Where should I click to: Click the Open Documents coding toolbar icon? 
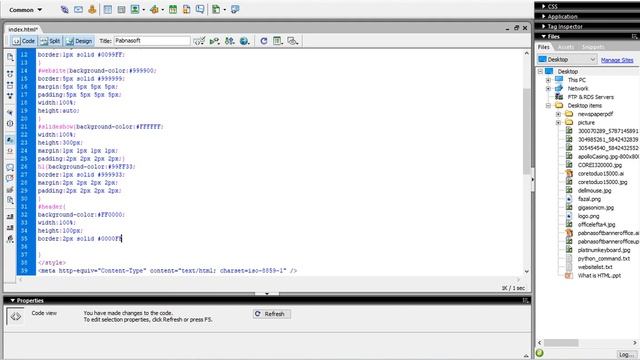point(10,58)
